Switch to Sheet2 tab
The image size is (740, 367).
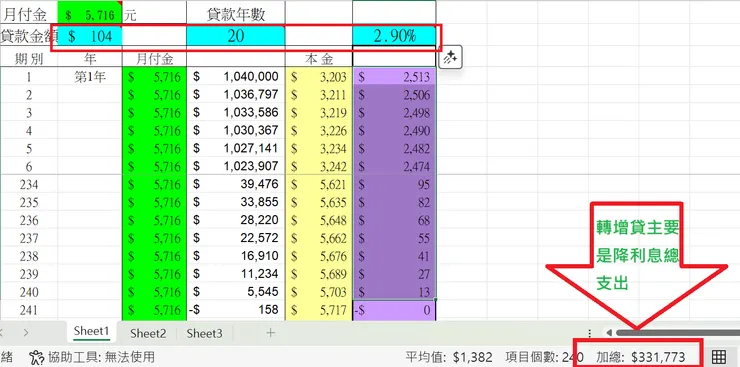[x=148, y=334]
